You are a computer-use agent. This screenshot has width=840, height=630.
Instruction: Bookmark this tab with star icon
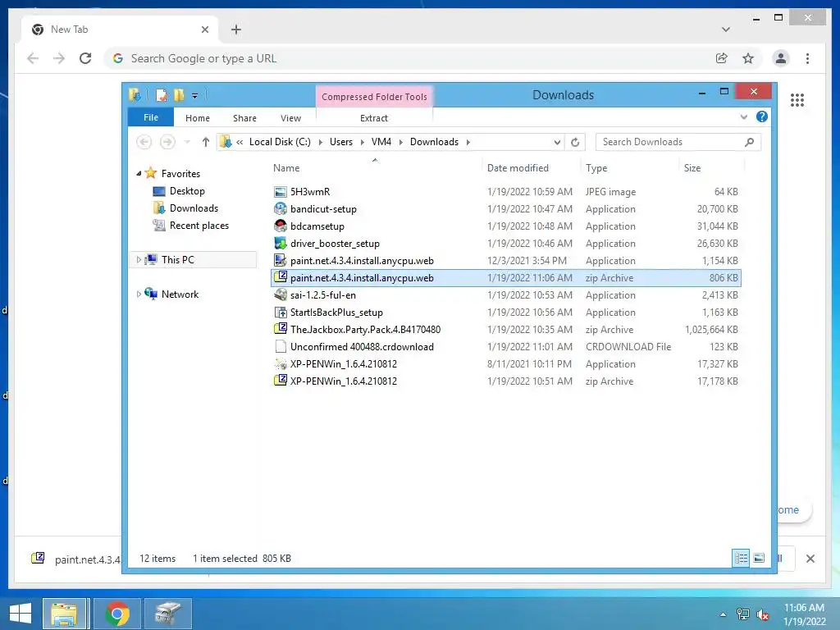748,58
